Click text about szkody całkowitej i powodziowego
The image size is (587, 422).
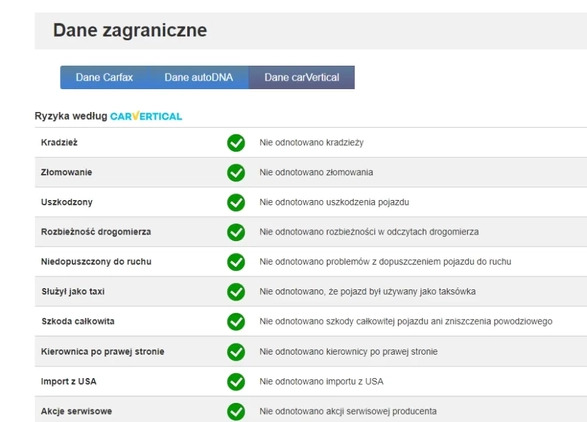click(x=406, y=321)
